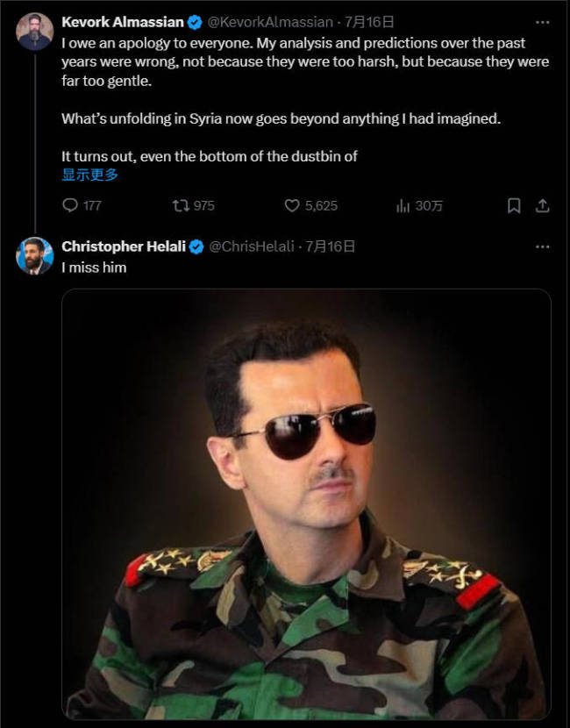570x728 pixels.
Task: Enlarge the attached photo in the reply
Action: [306, 504]
